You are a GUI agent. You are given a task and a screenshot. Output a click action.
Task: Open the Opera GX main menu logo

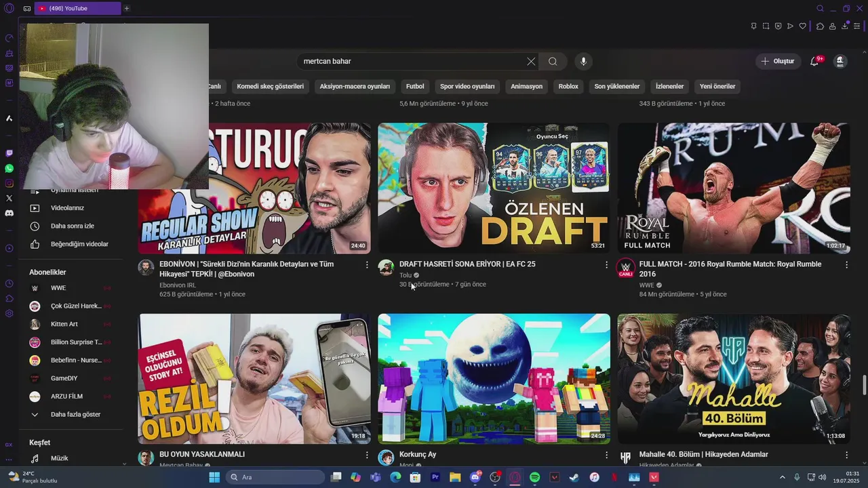(x=9, y=8)
